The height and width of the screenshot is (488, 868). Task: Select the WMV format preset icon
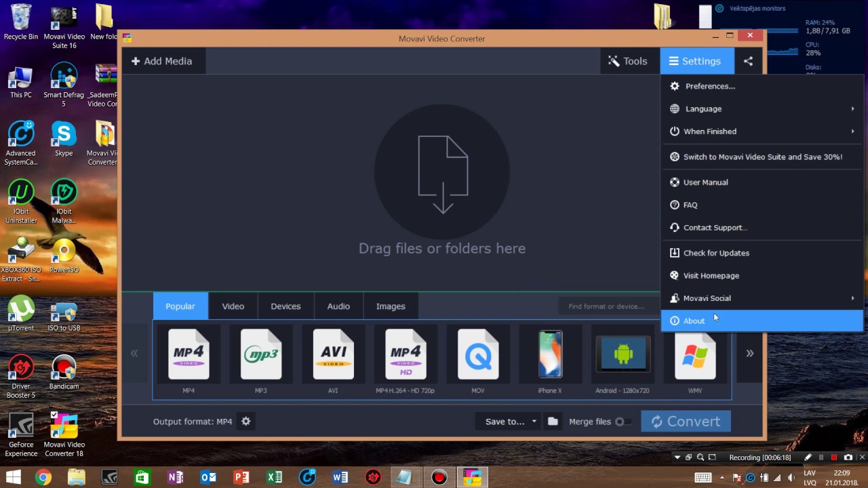click(695, 354)
